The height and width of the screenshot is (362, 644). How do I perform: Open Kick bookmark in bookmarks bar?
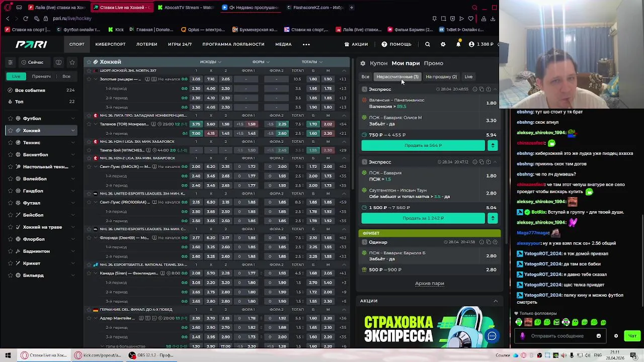115,30
